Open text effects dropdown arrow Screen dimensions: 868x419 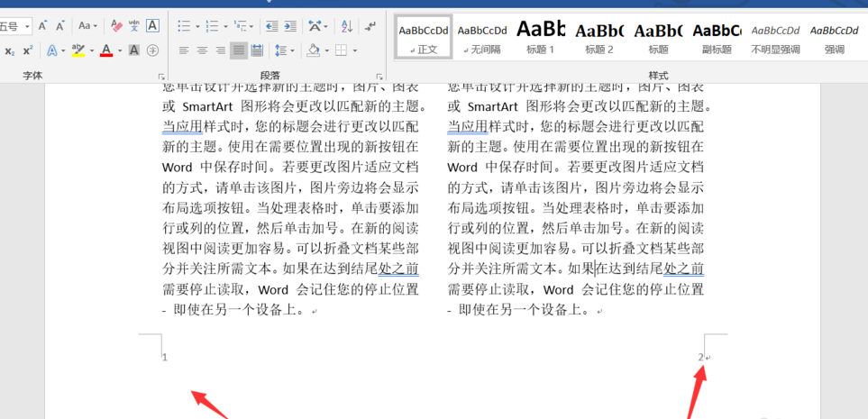point(64,51)
